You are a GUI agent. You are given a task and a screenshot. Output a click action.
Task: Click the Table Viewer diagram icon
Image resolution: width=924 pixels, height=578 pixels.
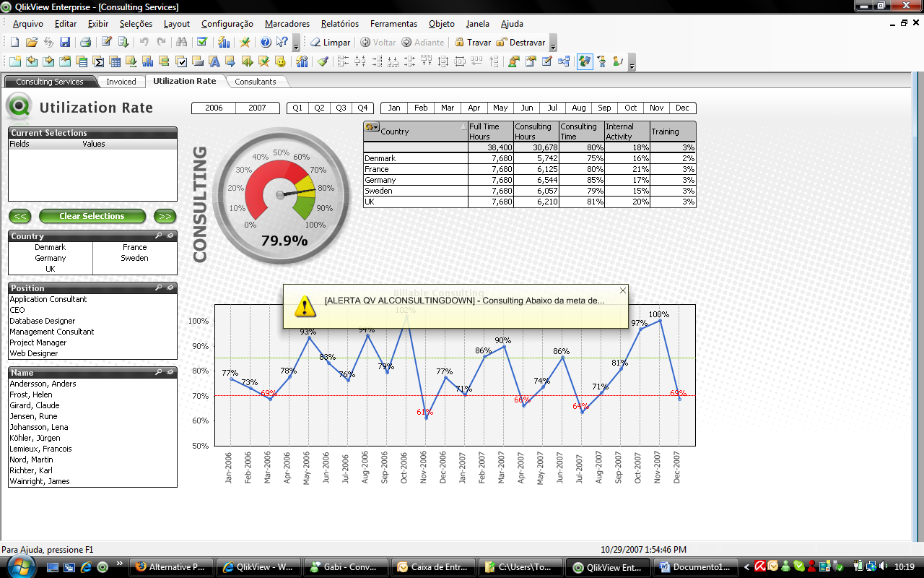(x=564, y=62)
